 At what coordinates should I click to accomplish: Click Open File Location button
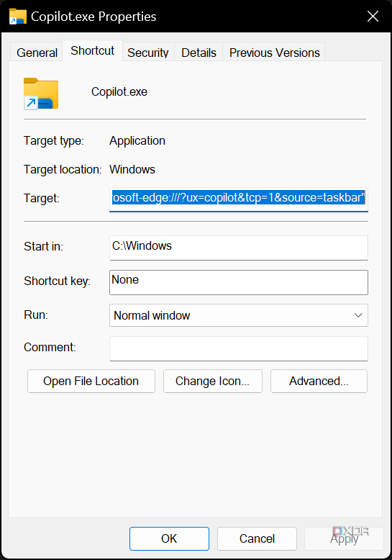pyautogui.click(x=91, y=381)
